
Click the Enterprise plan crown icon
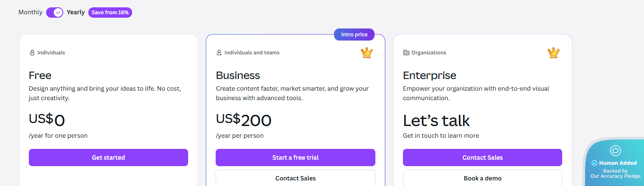(553, 53)
